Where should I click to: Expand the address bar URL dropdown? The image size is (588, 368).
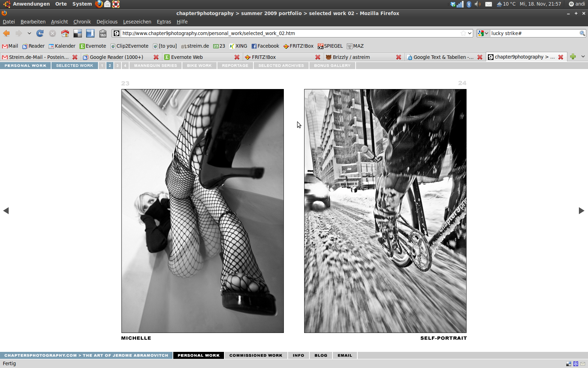click(470, 33)
